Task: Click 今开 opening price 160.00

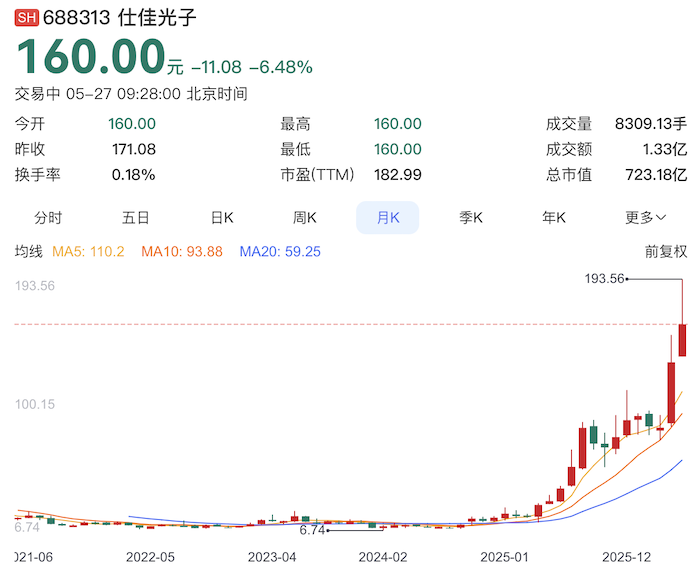Action: tap(132, 124)
